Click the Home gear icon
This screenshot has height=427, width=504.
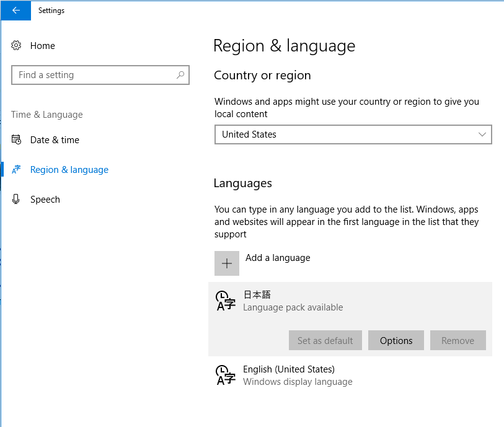click(16, 45)
